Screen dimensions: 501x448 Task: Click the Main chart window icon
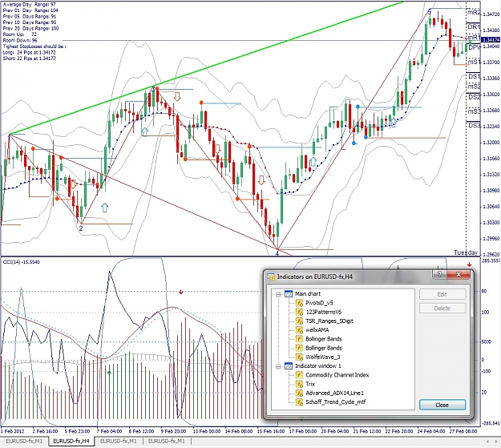tap(289, 293)
